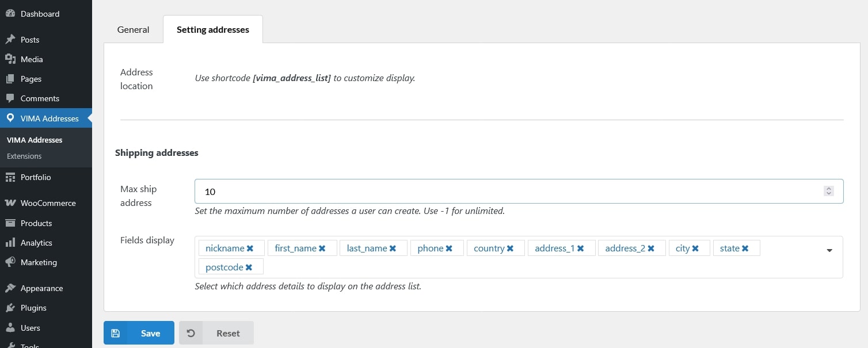Viewport: 868px width, 348px height.
Task: Click the Max ship address input field
Action: (x=507, y=192)
